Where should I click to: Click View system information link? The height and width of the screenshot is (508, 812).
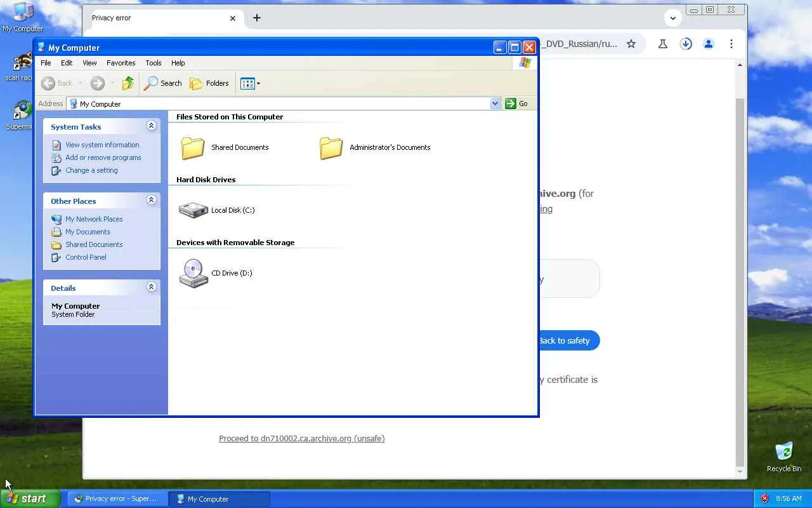click(102, 145)
